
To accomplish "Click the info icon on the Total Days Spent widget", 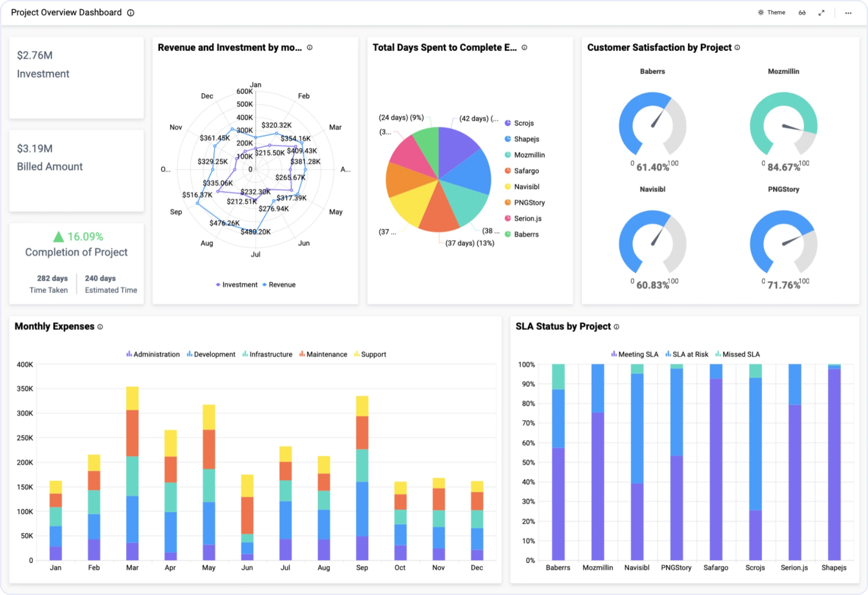I will click(x=524, y=47).
